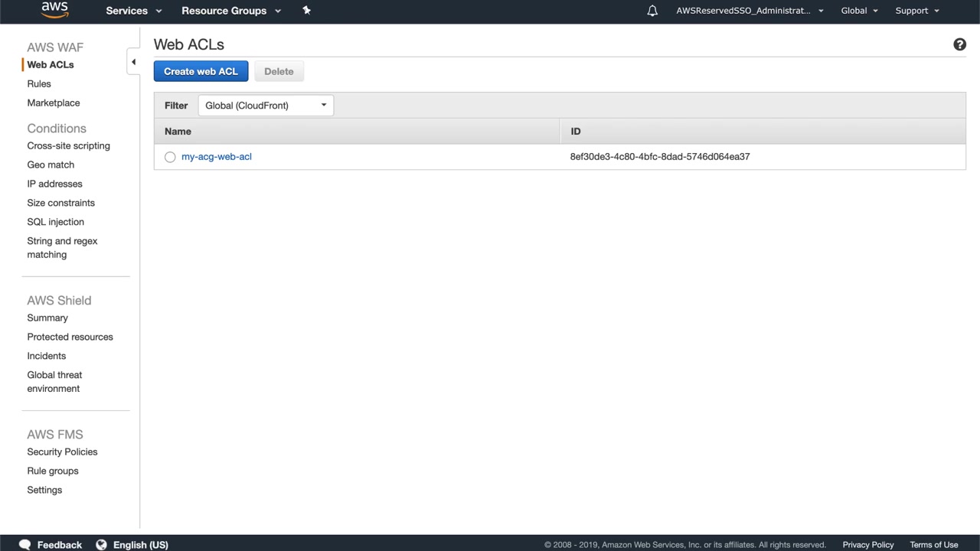The width and height of the screenshot is (980, 551).
Task: Click the Filter label
Action: [x=176, y=106]
